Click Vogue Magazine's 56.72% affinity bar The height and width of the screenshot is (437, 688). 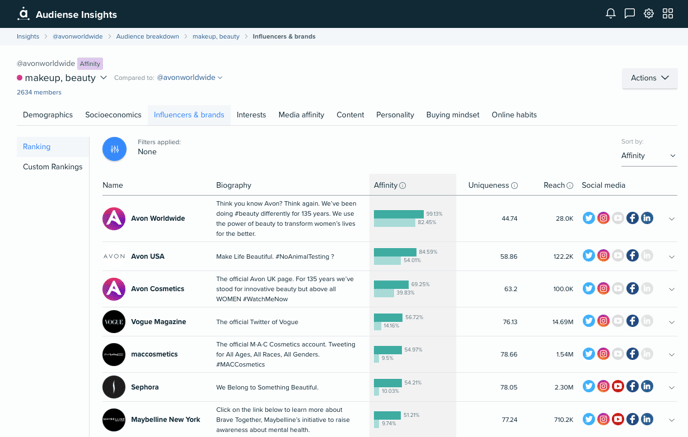pyautogui.click(x=388, y=317)
